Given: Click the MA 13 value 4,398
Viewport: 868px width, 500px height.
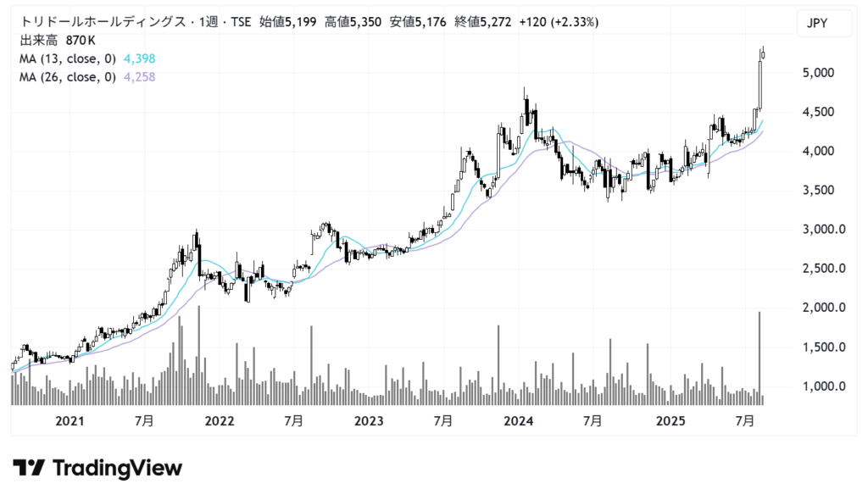Looking at the screenshot, I should click(140, 58).
